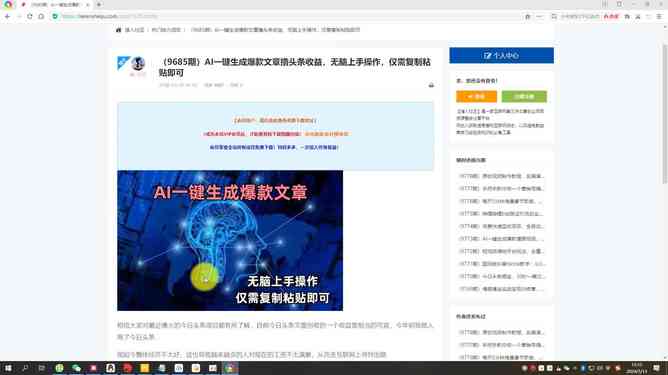Image resolution: width=668 pixels, height=375 pixels.
Task: Select the (9685期) article browser tab
Action: point(55,4)
